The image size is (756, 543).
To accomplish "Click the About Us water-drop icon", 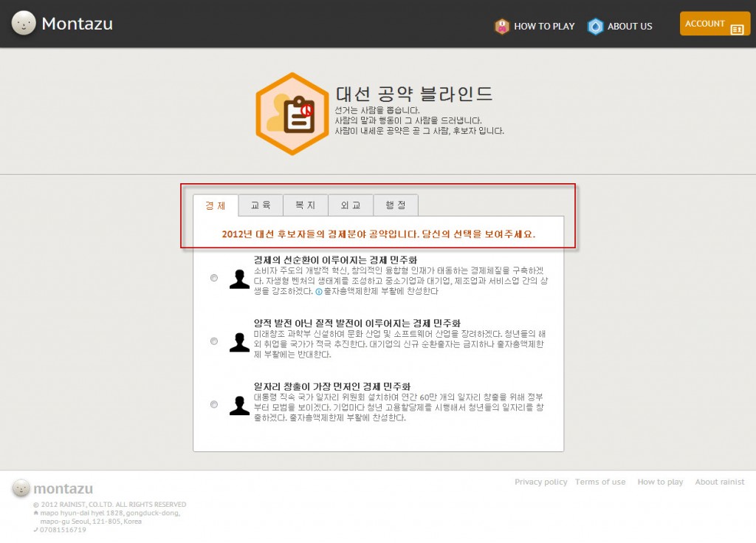I will [595, 26].
